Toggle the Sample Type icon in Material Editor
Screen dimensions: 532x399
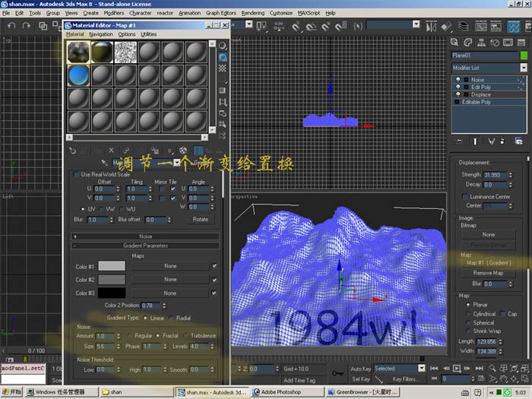[223, 46]
